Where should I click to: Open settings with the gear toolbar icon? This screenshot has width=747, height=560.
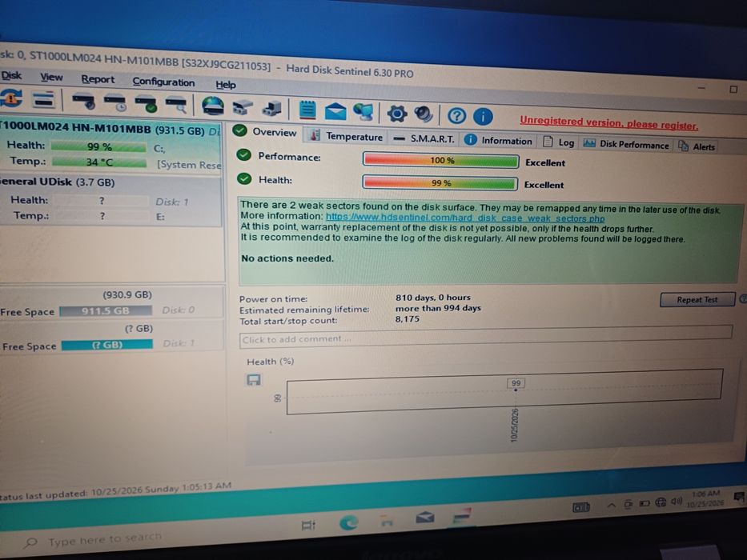pos(397,114)
